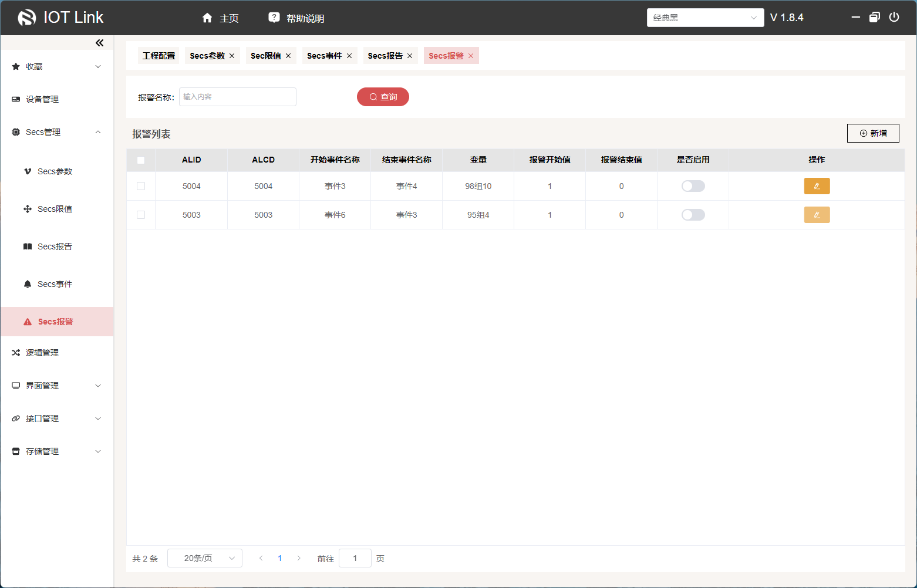Click the bell icon beside Secs事件
This screenshot has width=917, height=588.
[x=28, y=284]
